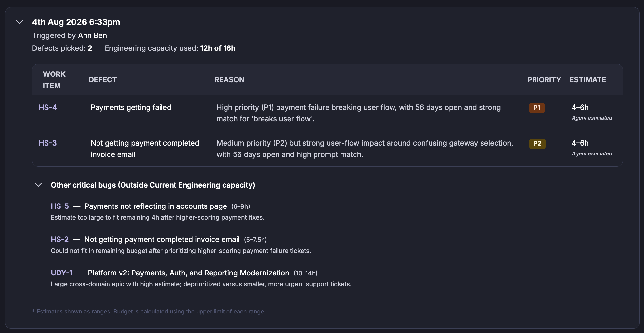Select the Payments getting failed defect title
644x333 pixels.
[131, 107]
